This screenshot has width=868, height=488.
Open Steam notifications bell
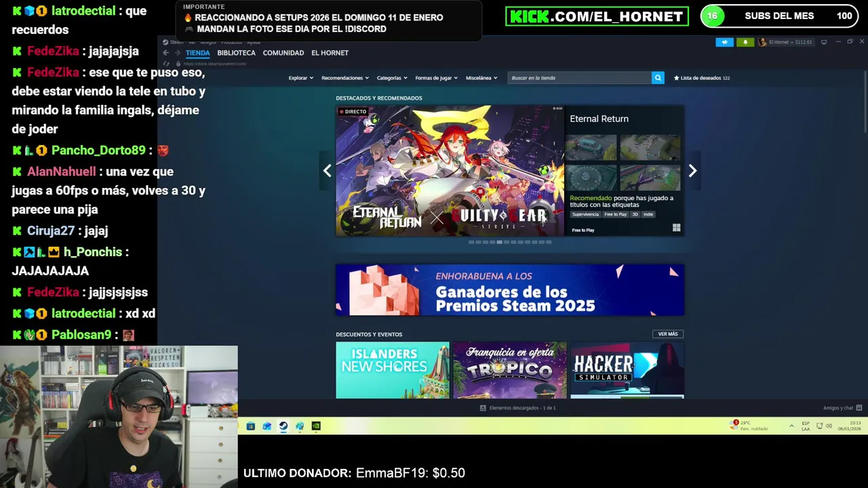[745, 42]
